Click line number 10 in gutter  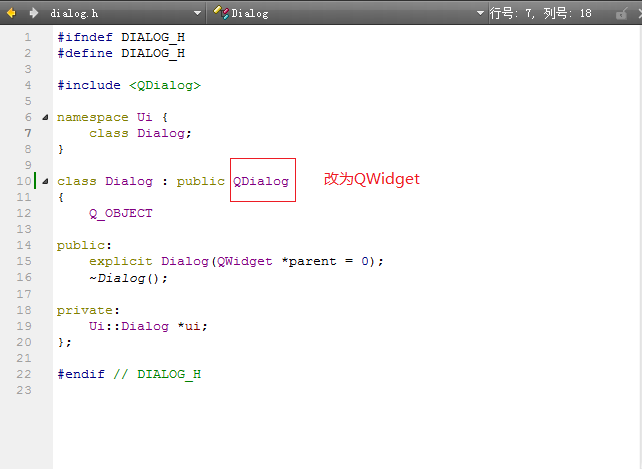(24, 181)
